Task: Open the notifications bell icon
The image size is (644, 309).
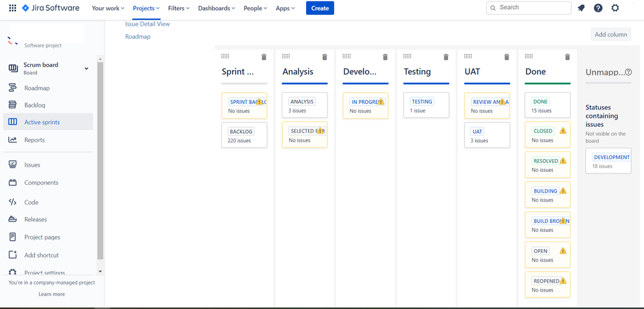Action: (581, 8)
